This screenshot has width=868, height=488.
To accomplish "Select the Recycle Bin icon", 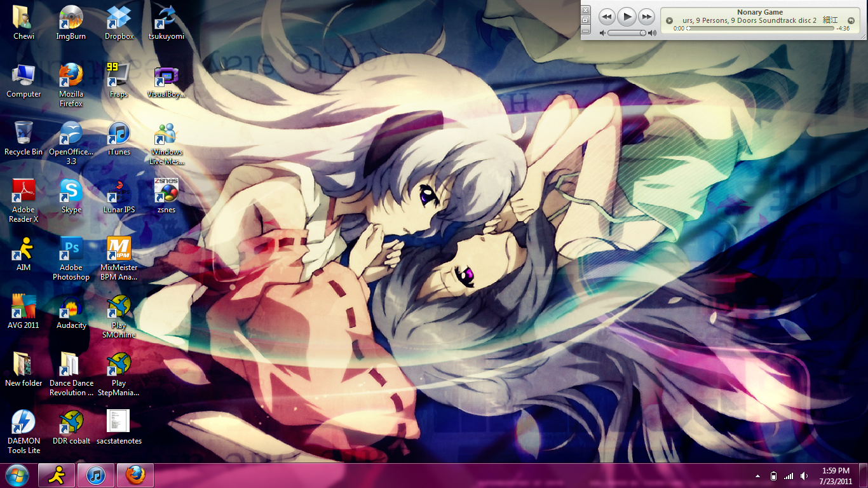I will [24, 139].
